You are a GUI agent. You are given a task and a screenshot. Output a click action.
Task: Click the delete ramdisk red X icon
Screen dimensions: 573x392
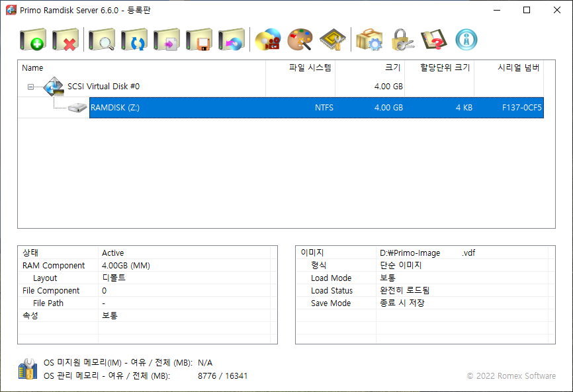pyautogui.click(x=66, y=40)
